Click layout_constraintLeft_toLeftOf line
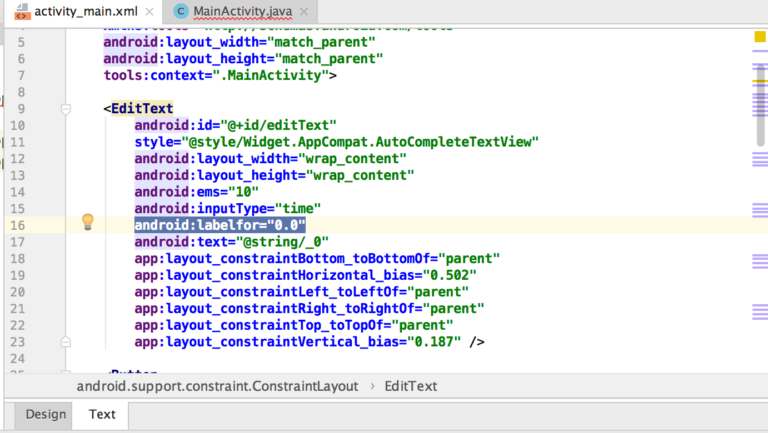 click(x=302, y=292)
